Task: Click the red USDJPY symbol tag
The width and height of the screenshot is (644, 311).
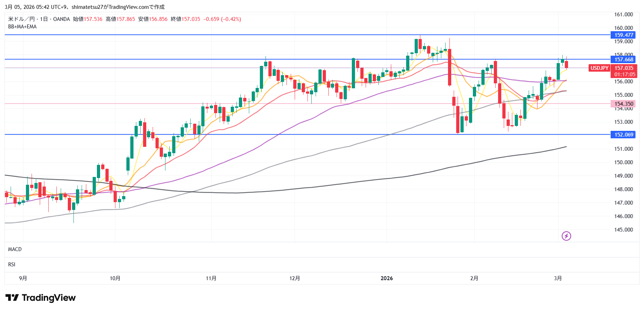Action: pyautogui.click(x=599, y=68)
